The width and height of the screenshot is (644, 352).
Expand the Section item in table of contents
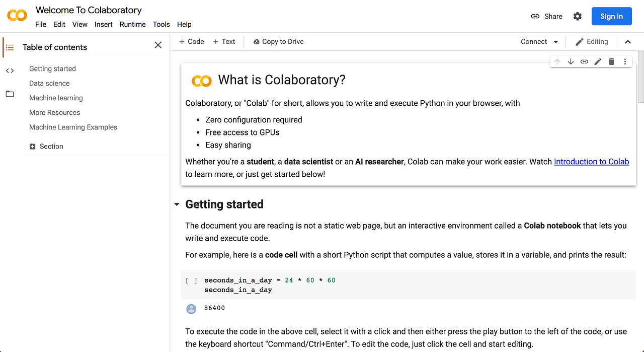click(33, 146)
